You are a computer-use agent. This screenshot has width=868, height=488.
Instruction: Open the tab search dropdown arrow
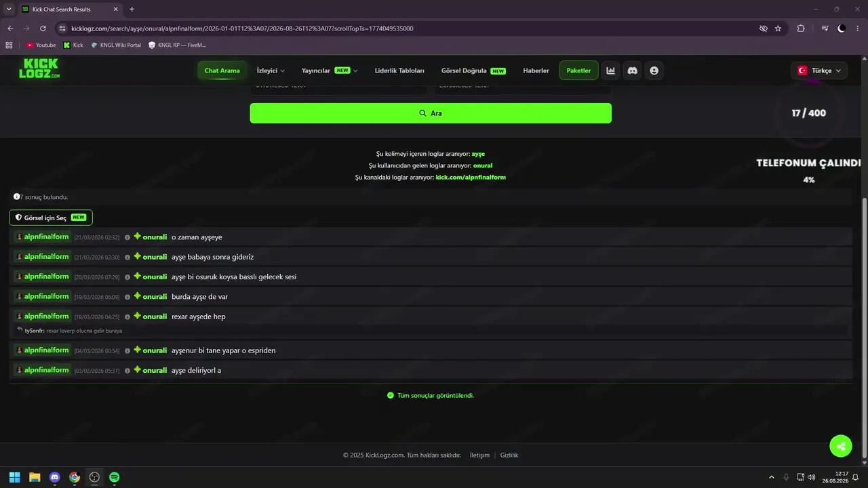click(9, 9)
